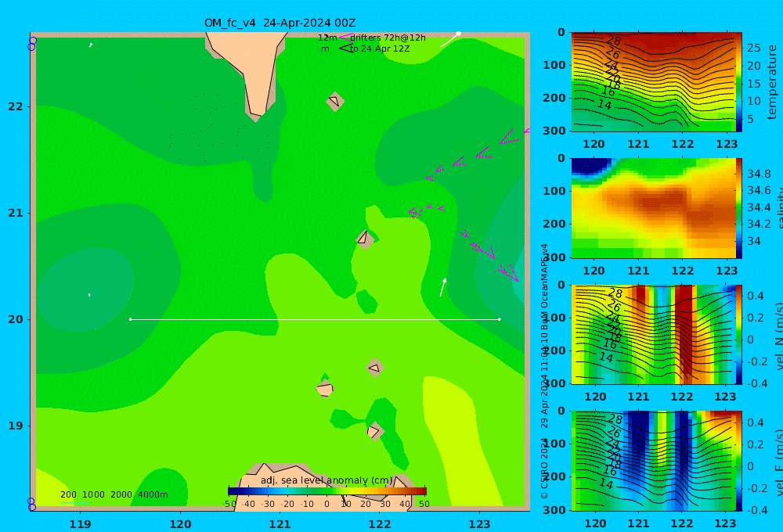Click the '200 1000 2000 4000m' depth legend
The image size is (783, 532).
click(114, 494)
